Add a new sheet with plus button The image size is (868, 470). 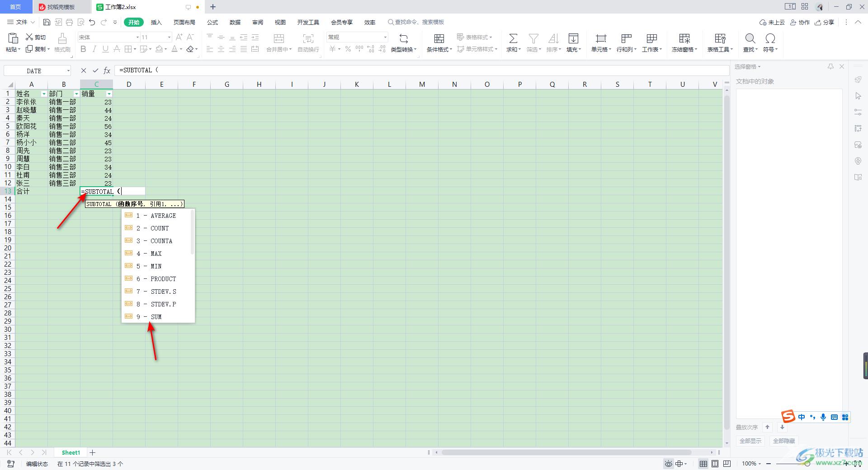tap(93, 452)
